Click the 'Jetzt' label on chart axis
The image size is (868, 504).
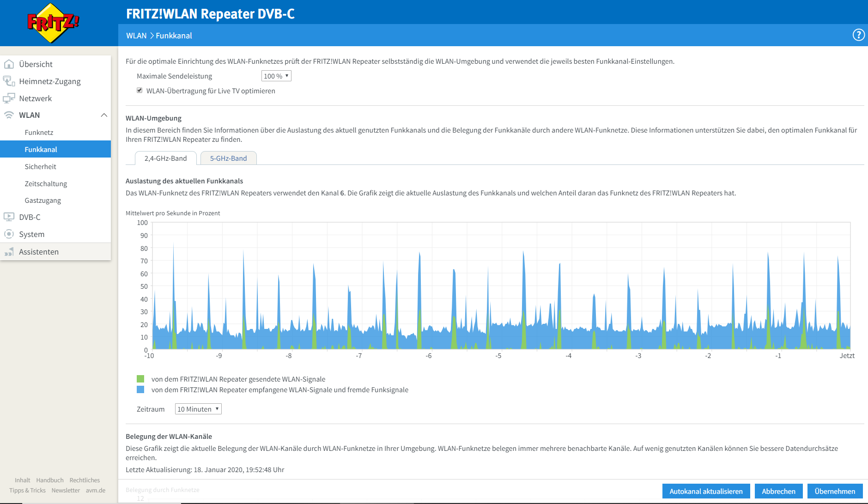pos(847,355)
